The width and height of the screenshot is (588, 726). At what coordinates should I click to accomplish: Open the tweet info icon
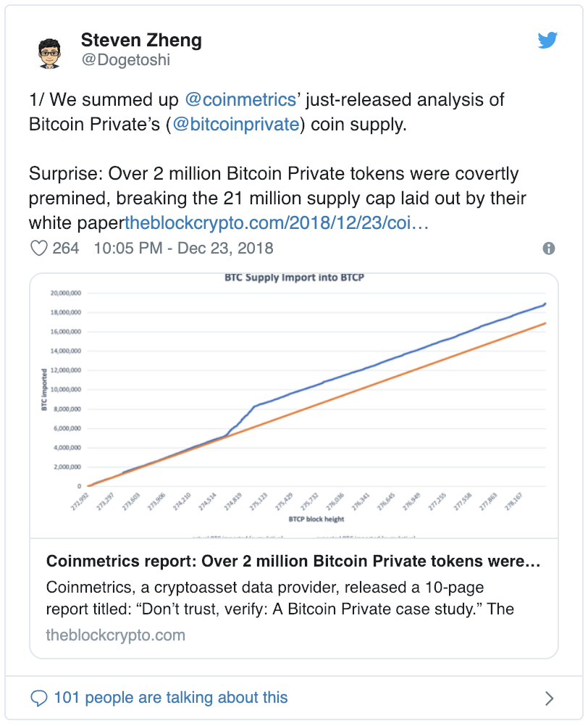coord(549,249)
